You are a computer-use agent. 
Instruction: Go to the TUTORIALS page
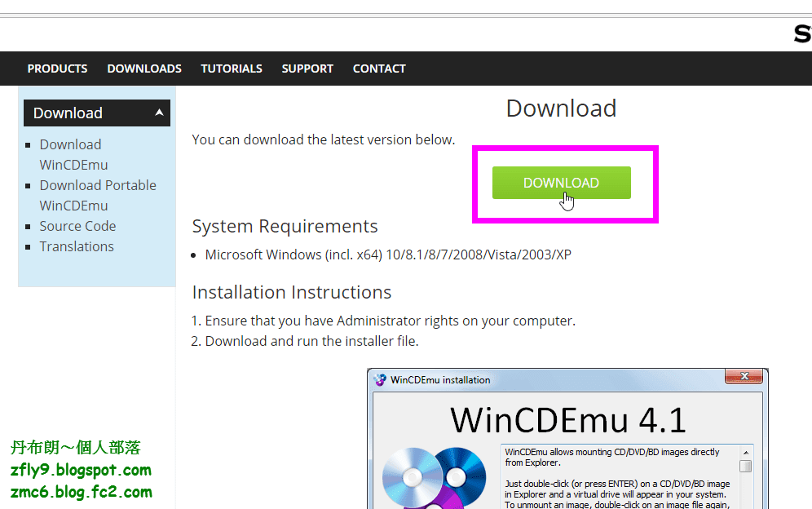[x=232, y=69]
